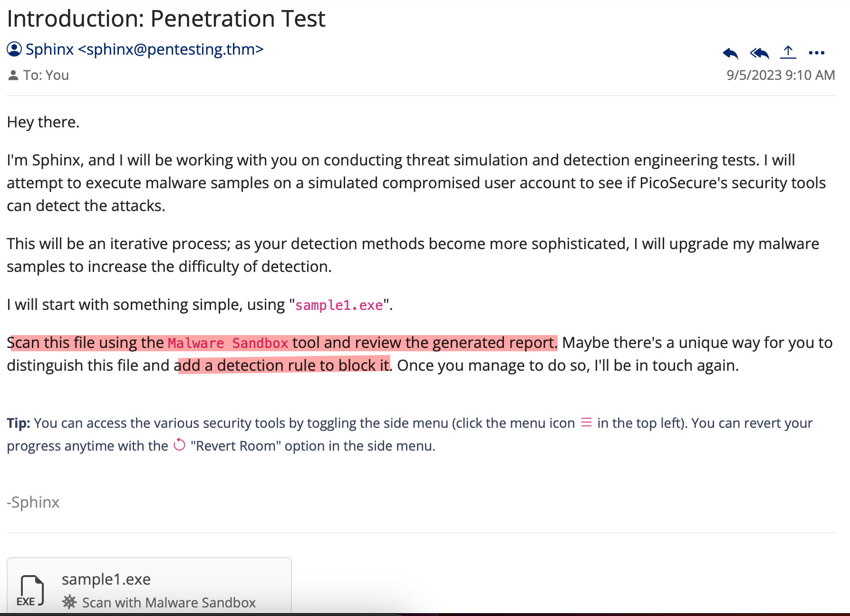Click the Reply arrow icon
Screen dimensions: 850x616
(730, 53)
